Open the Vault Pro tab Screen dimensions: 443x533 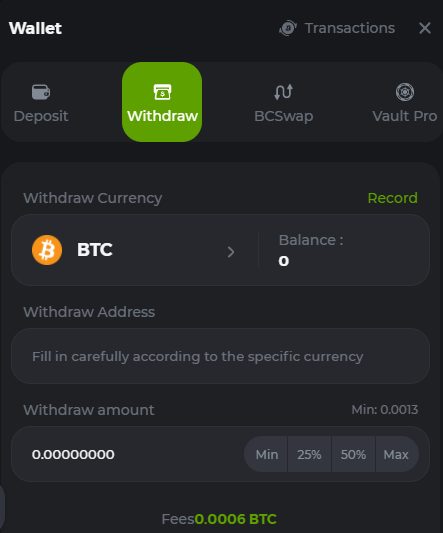pos(405,102)
